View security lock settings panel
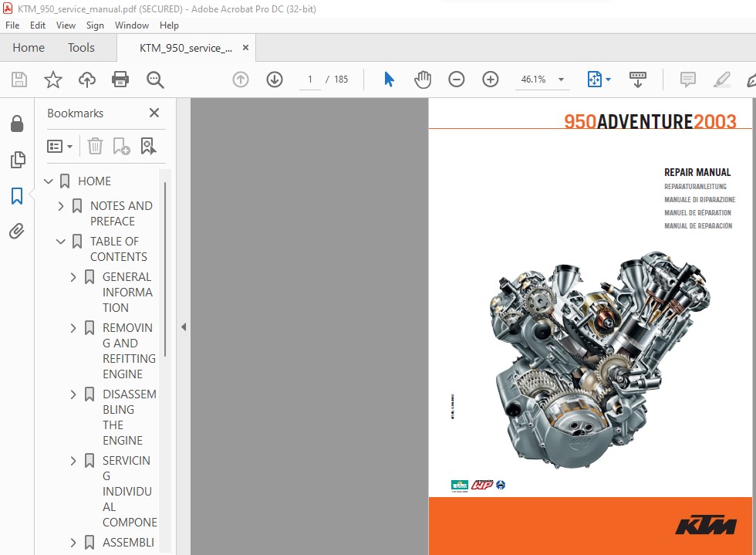This screenshot has height=555, width=756. pos(17,124)
